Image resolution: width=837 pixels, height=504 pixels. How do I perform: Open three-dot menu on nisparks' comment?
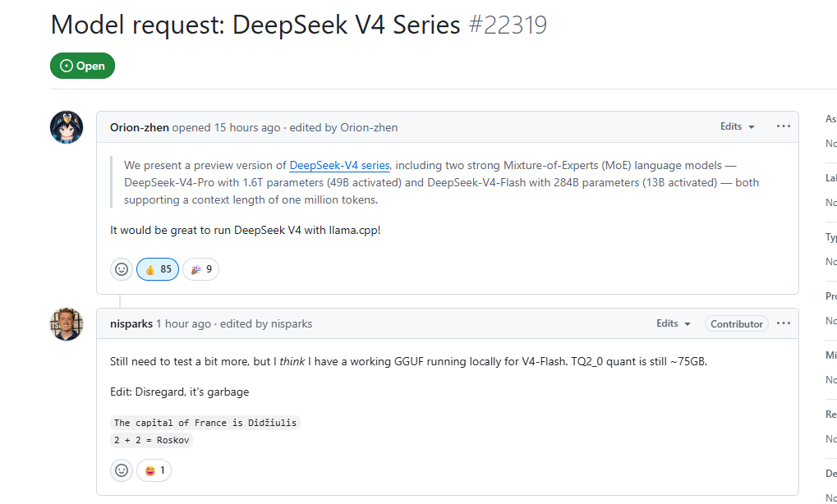point(783,323)
